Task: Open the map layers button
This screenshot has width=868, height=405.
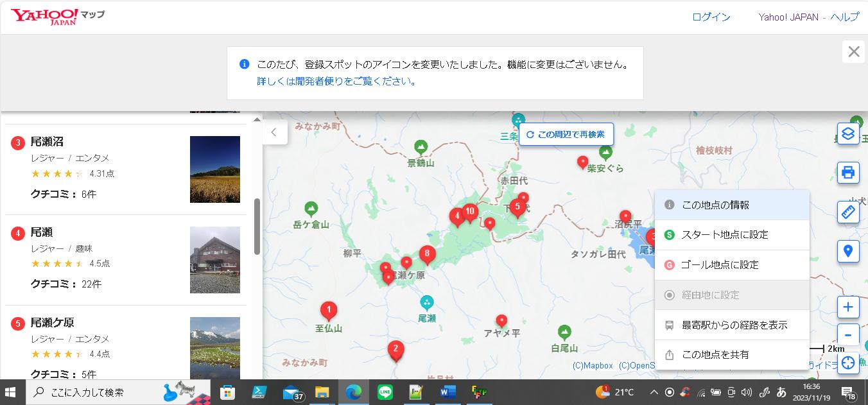Action: click(x=848, y=134)
